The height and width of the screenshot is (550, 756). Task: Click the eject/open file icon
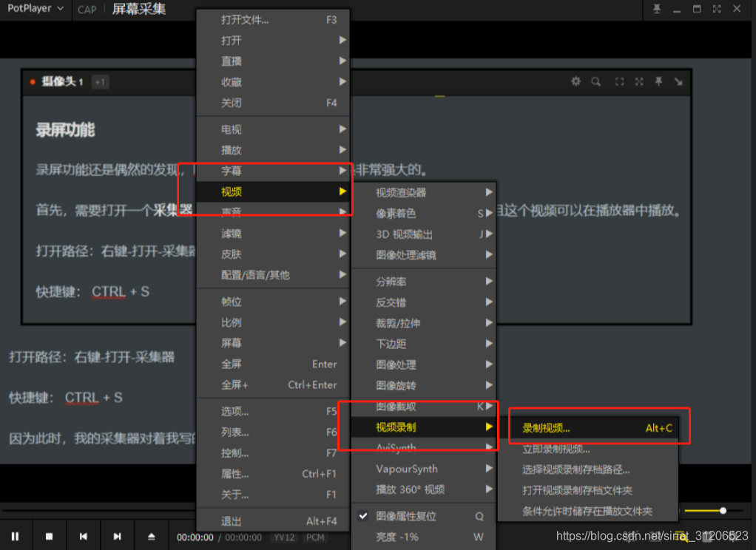point(152,536)
